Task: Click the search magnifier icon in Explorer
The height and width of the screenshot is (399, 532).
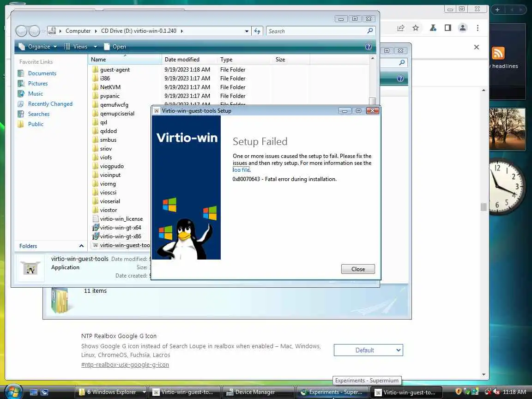Action: tap(370, 31)
